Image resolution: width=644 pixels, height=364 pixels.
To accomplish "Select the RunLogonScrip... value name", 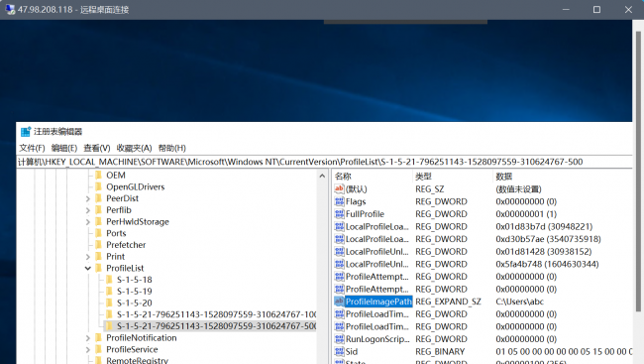I will tap(377, 339).
